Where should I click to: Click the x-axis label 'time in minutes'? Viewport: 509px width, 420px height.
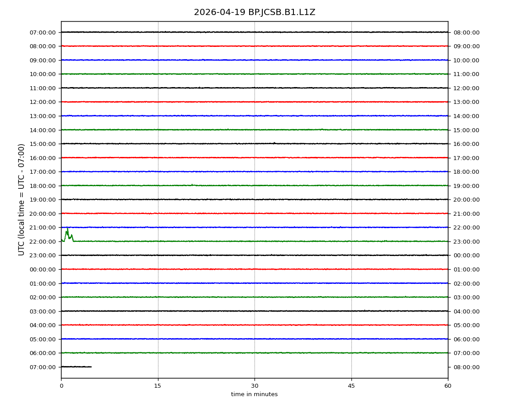(254, 394)
